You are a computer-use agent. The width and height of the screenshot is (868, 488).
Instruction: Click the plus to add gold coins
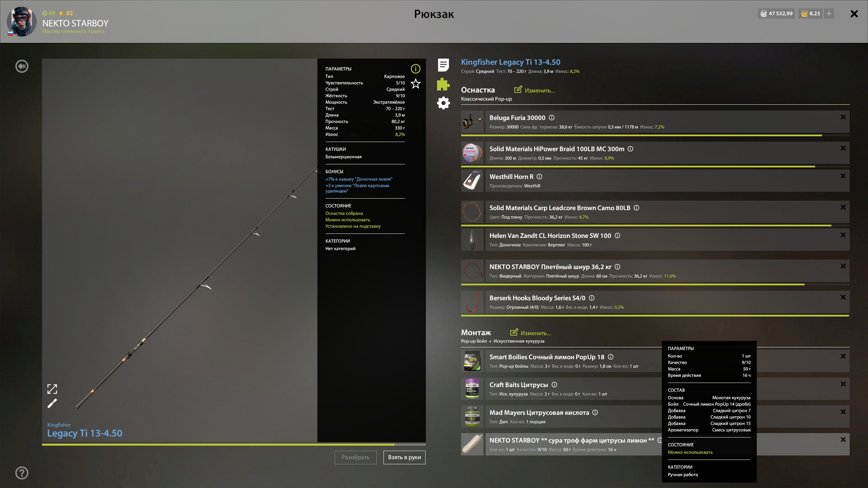[829, 14]
